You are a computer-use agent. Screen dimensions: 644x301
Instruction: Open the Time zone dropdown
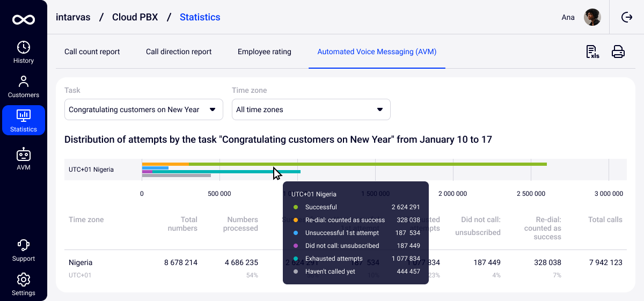[311, 109]
